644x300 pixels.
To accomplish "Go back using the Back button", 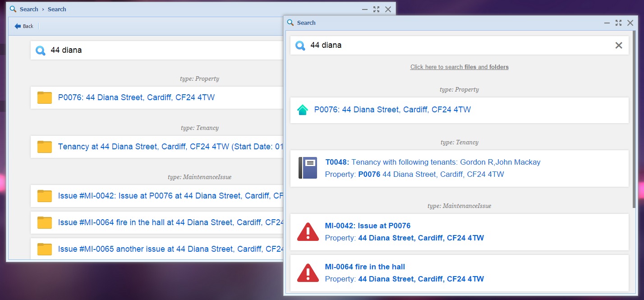I will click(24, 26).
